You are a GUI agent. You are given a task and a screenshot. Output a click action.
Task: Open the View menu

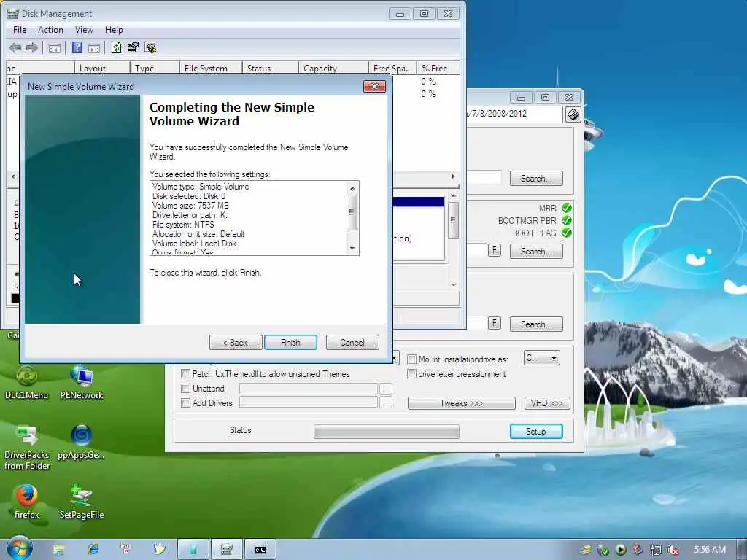coord(84,29)
